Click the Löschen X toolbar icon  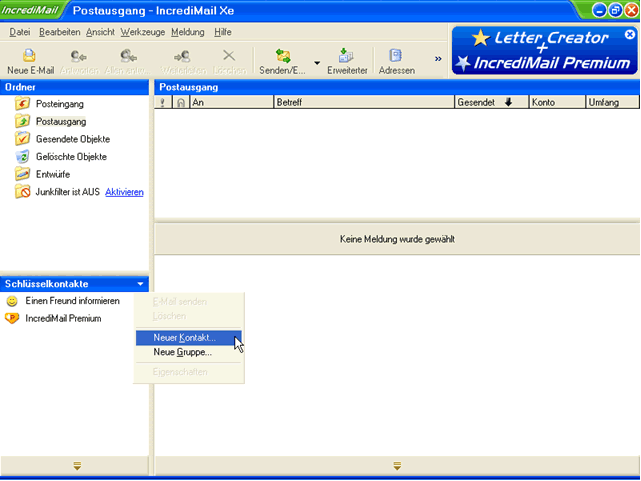(229, 55)
